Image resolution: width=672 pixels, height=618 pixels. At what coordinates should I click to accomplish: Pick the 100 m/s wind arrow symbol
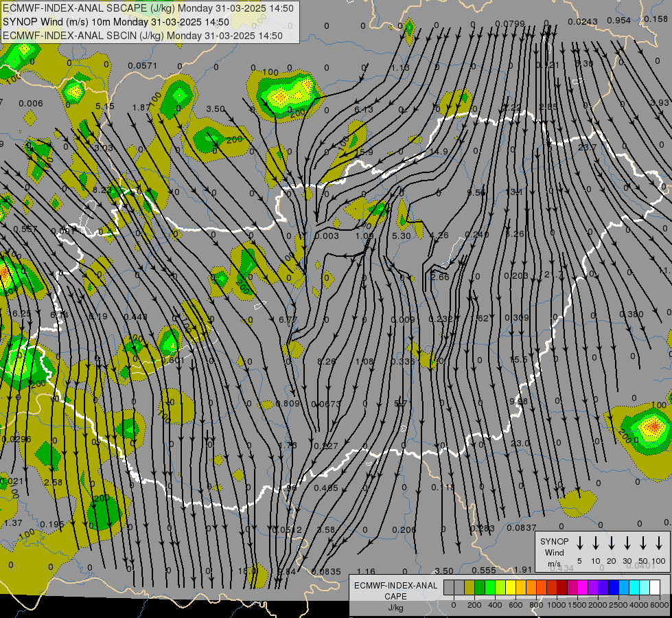[x=659, y=543]
